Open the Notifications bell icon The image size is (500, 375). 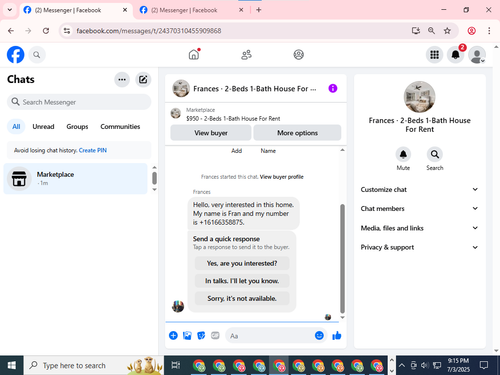(x=456, y=54)
